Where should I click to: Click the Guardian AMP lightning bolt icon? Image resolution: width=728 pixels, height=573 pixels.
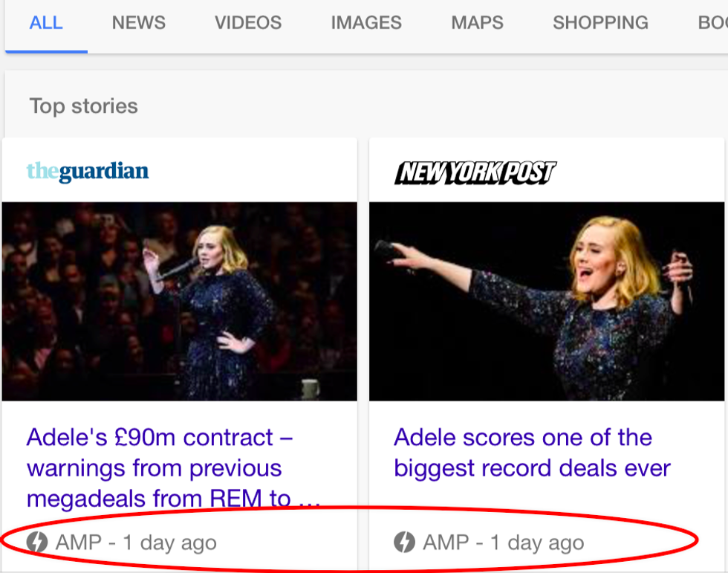36,543
